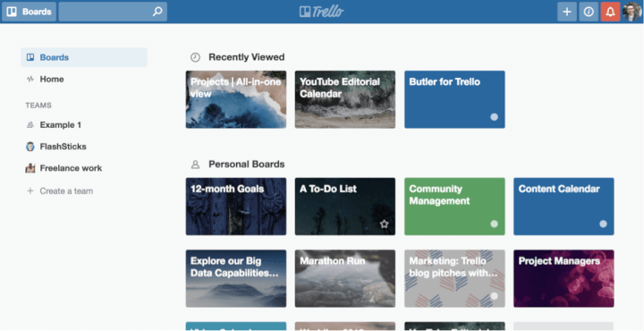Open the 12-month Goals board
The image size is (644, 331).
pos(236,207)
